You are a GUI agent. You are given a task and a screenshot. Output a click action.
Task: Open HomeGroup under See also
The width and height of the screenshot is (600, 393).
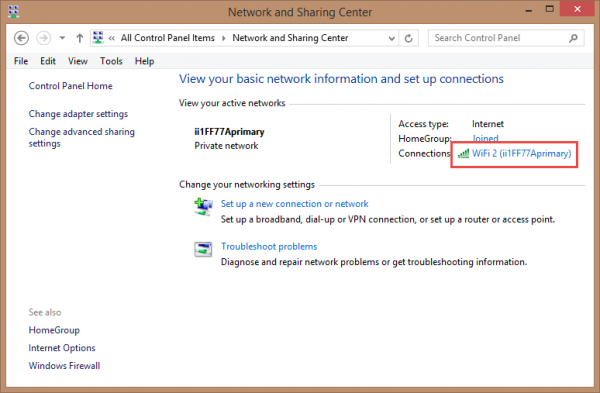click(x=54, y=330)
